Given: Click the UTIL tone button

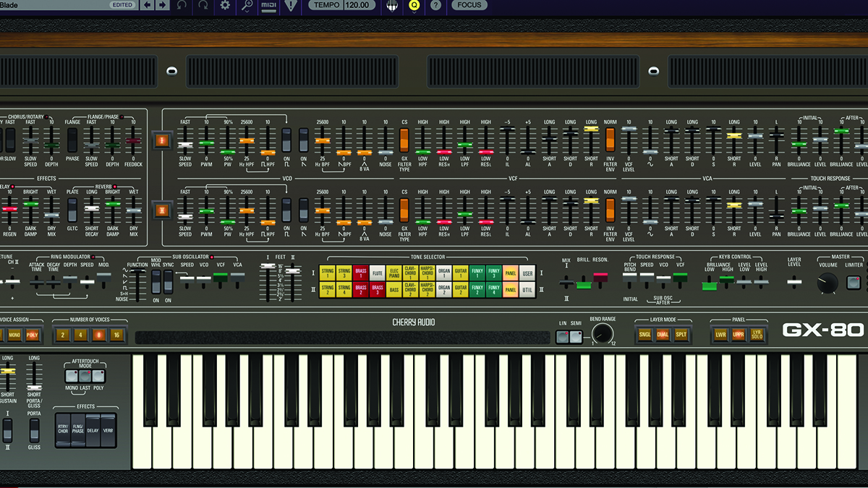Looking at the screenshot, I should click(528, 289).
